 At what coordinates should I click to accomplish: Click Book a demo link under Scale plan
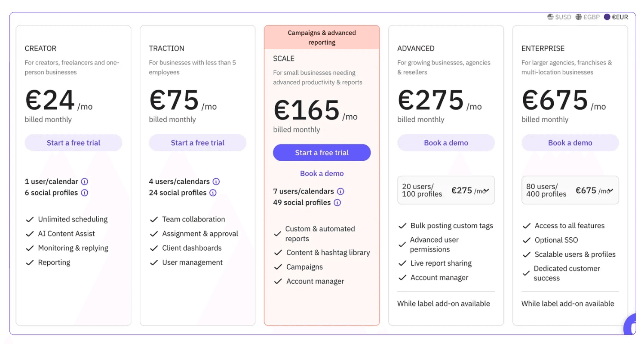point(322,174)
